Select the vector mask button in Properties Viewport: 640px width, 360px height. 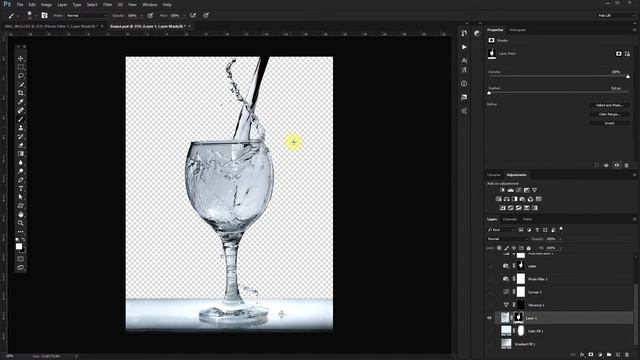pos(627,53)
